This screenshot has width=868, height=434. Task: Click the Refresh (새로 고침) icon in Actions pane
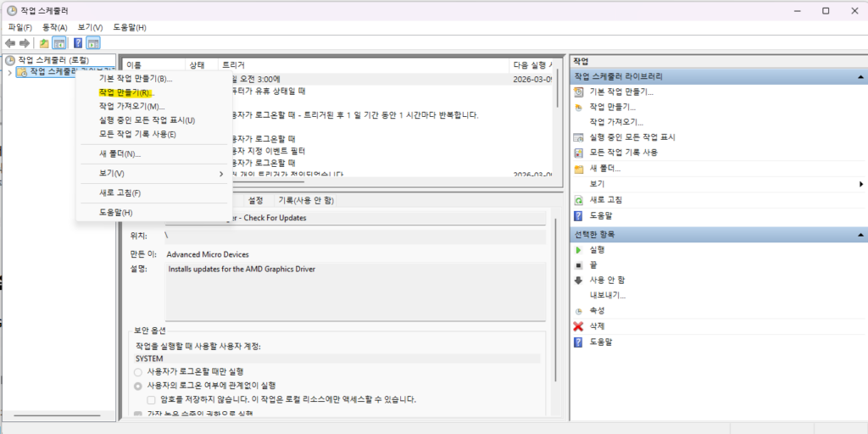click(x=579, y=200)
